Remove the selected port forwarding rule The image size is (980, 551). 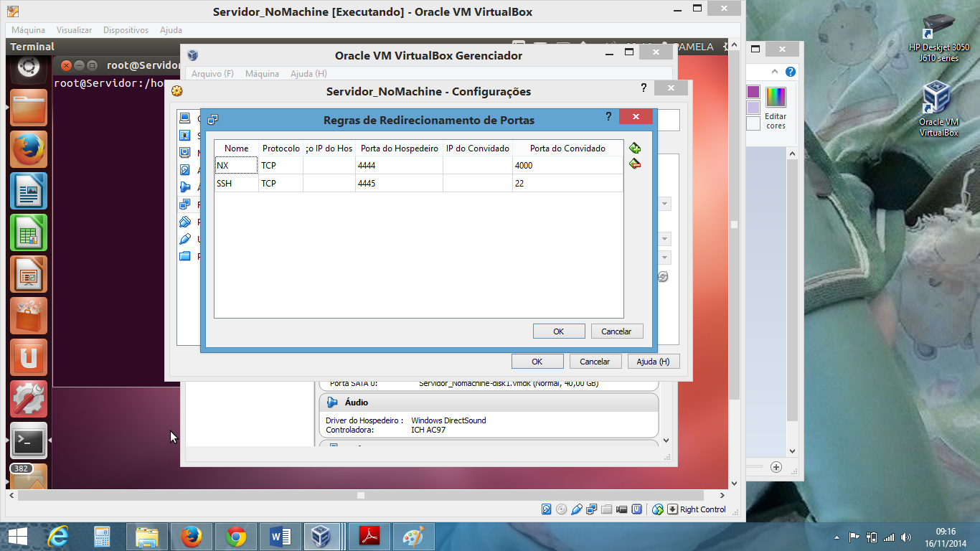click(634, 164)
